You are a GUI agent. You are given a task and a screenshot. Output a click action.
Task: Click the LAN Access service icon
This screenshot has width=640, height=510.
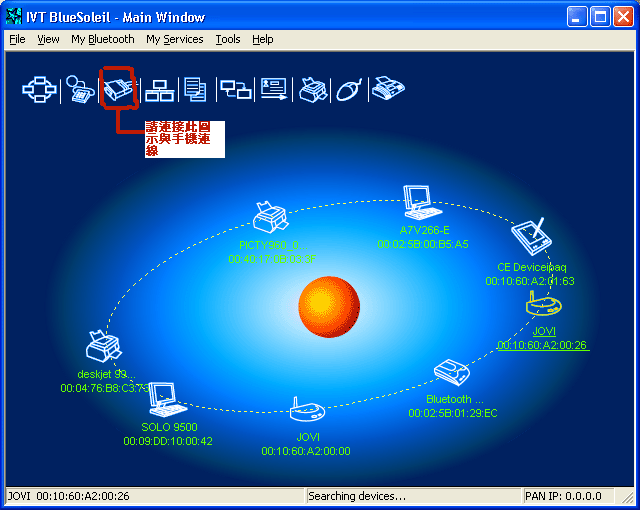click(160, 90)
